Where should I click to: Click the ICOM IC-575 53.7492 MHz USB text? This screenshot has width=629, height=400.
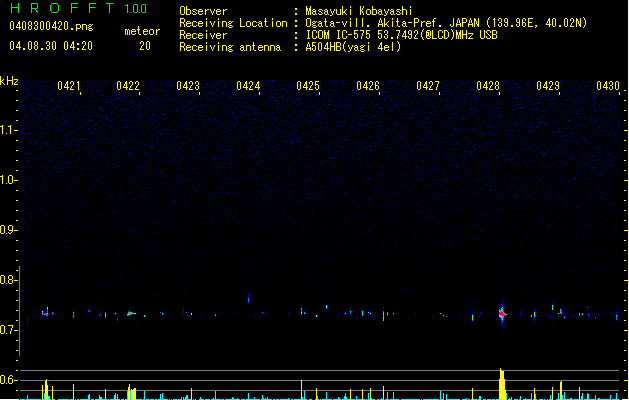coord(402,35)
